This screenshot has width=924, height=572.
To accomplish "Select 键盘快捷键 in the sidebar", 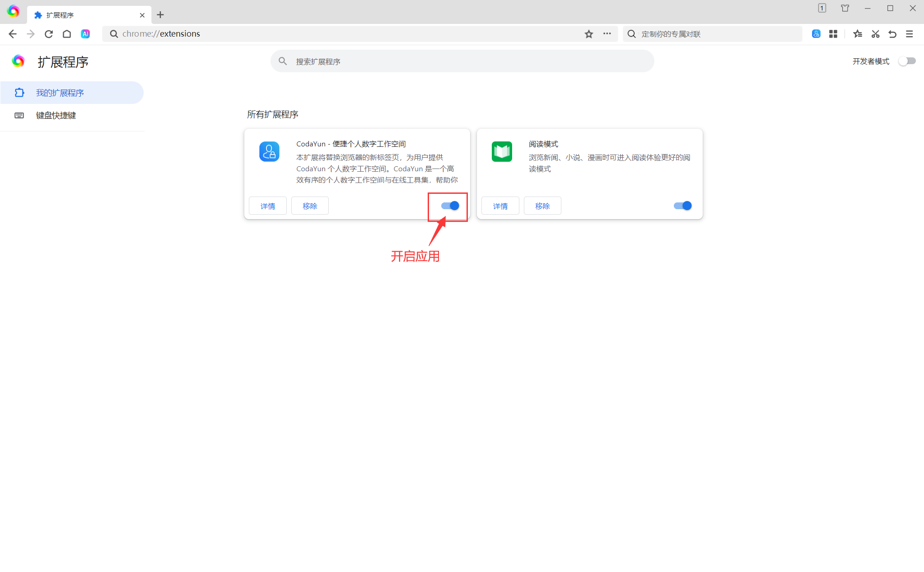I will coord(56,116).
